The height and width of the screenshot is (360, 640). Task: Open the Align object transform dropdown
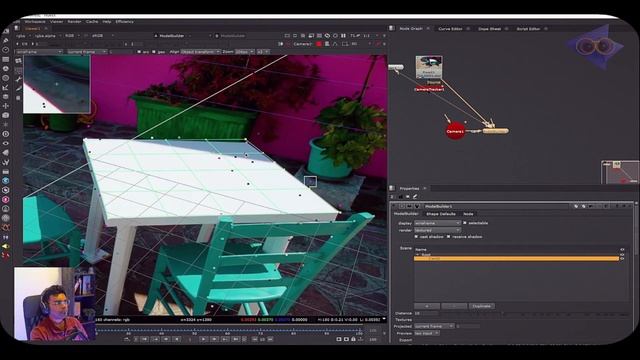200,52
